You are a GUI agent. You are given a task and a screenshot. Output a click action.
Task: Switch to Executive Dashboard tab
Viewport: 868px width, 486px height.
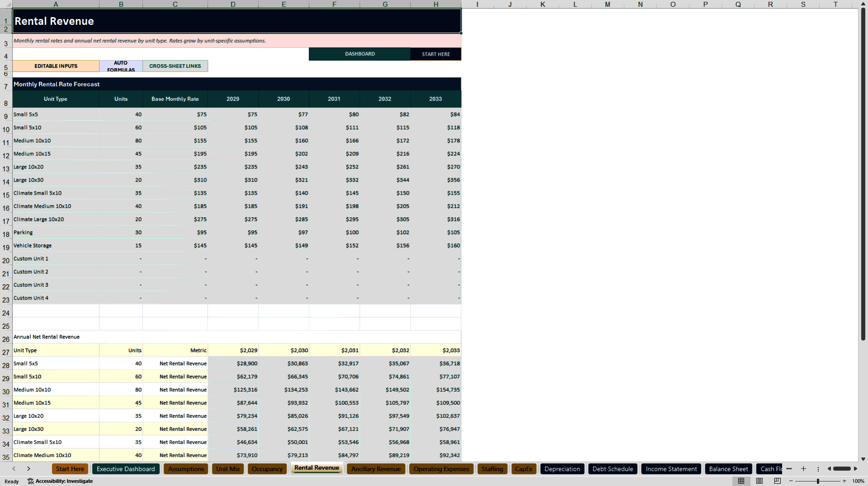(126, 469)
